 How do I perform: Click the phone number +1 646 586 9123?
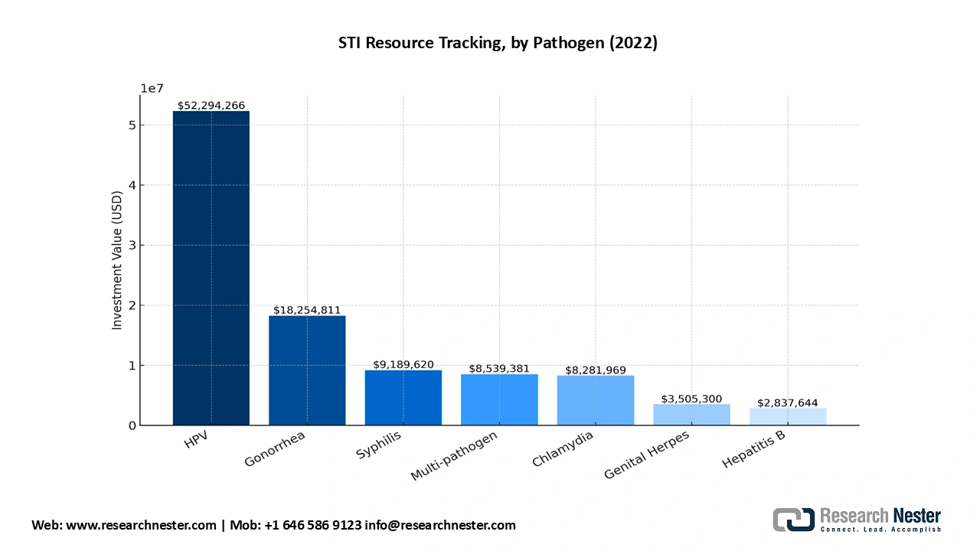[x=313, y=525]
